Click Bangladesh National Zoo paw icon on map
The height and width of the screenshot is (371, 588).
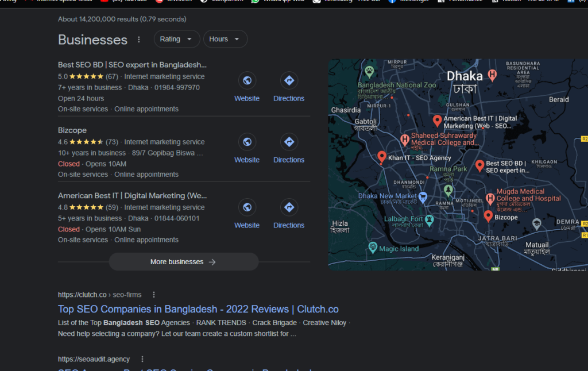click(369, 71)
